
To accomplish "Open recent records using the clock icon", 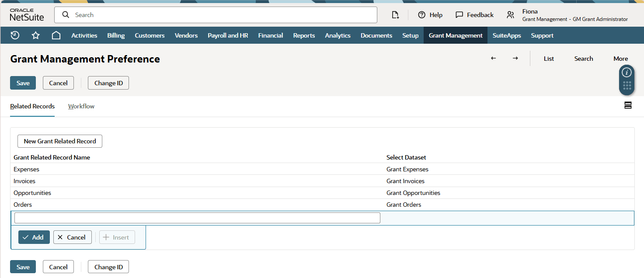I will (14, 35).
